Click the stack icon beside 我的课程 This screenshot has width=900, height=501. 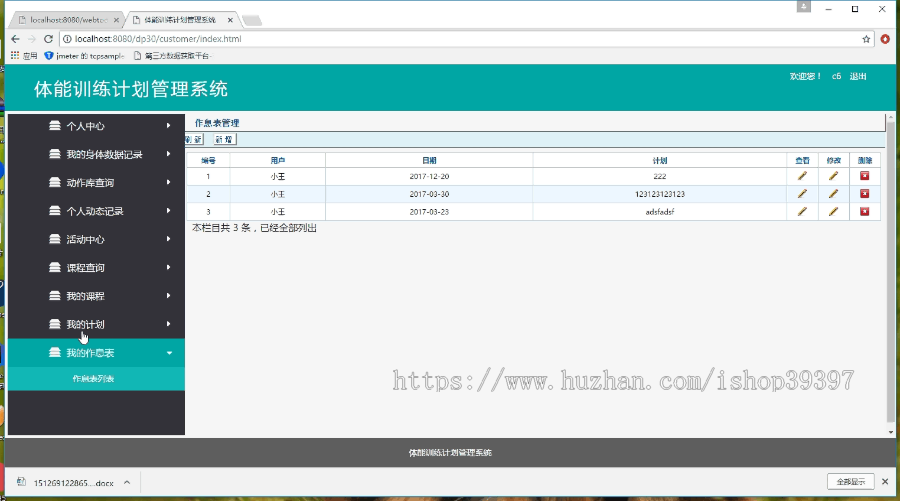(x=55, y=296)
